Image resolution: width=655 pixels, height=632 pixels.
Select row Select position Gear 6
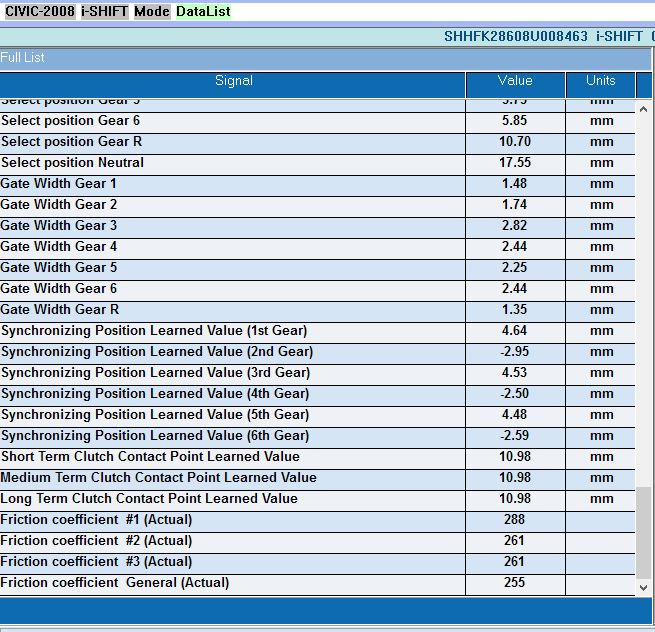[317, 121]
